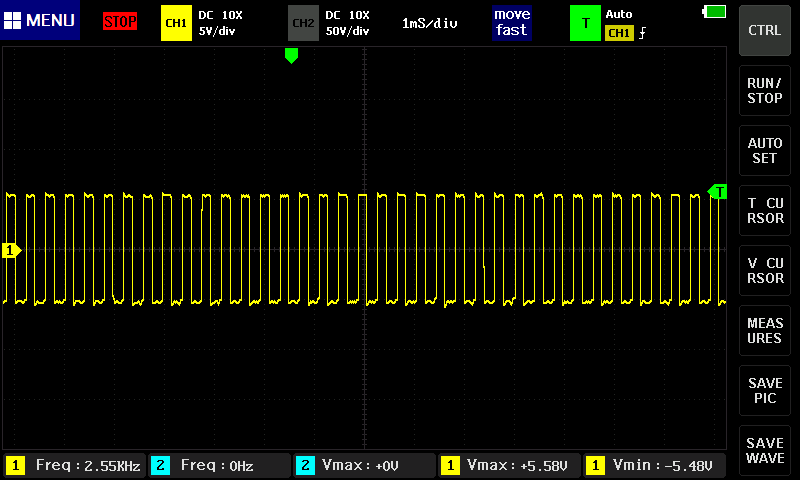The width and height of the screenshot is (800, 480).
Task: Click the SAVE WAVE button
Action: pos(765,450)
